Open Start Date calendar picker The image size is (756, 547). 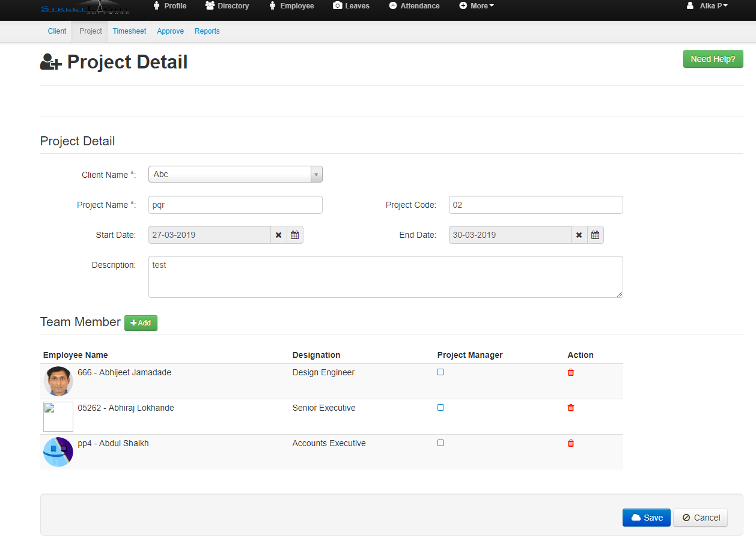click(x=294, y=235)
